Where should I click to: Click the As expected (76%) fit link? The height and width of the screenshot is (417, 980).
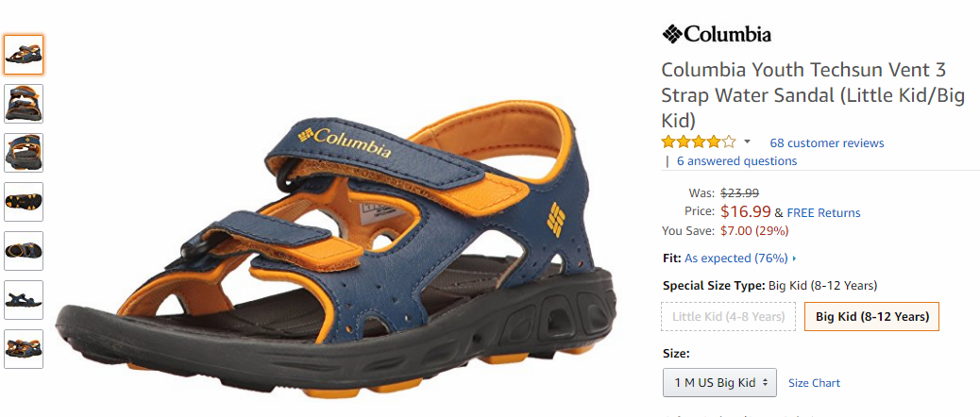point(736,259)
